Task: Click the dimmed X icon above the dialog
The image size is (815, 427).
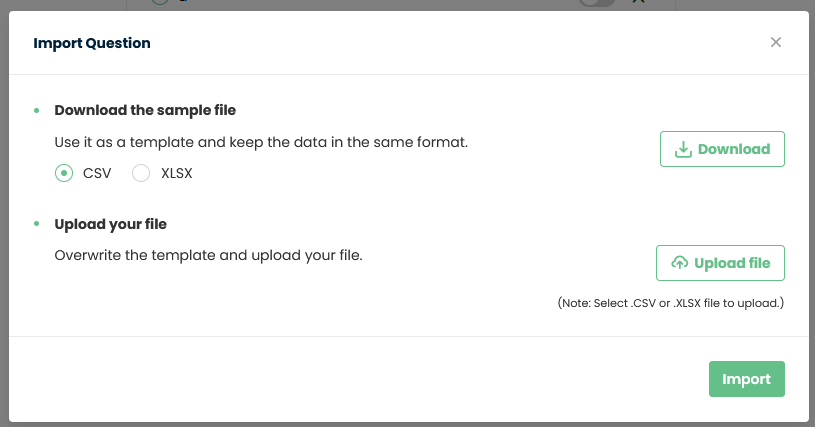Action: click(639, 2)
